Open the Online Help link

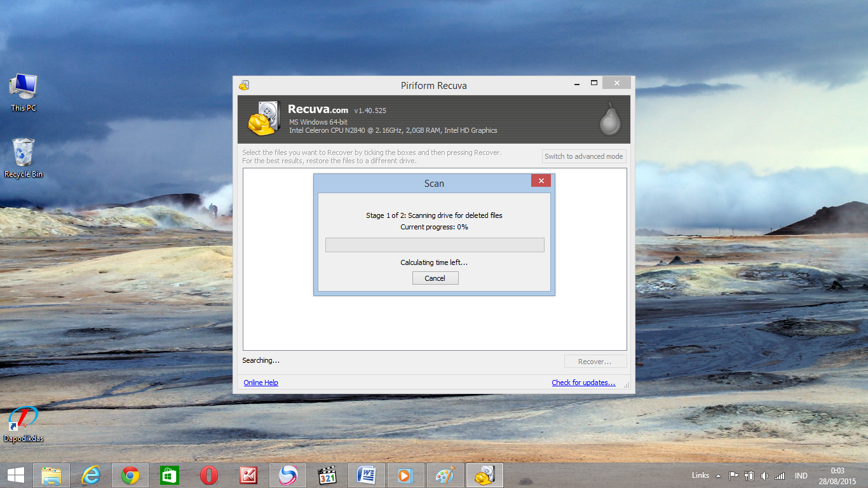pyautogui.click(x=261, y=383)
